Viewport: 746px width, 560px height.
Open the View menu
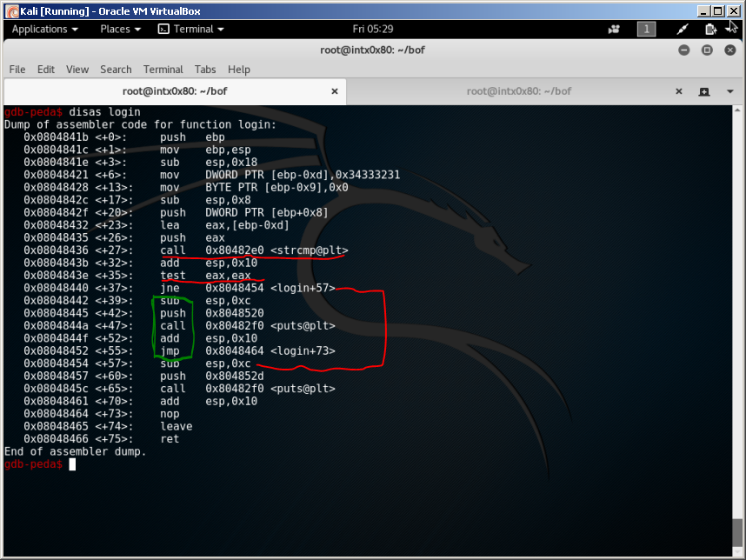pos(77,70)
